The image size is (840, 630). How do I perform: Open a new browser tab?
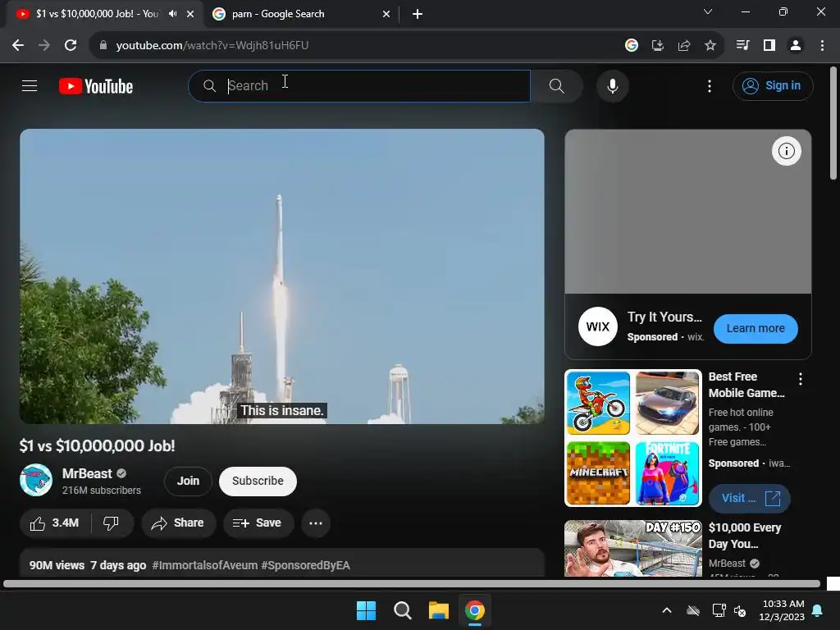418,14
